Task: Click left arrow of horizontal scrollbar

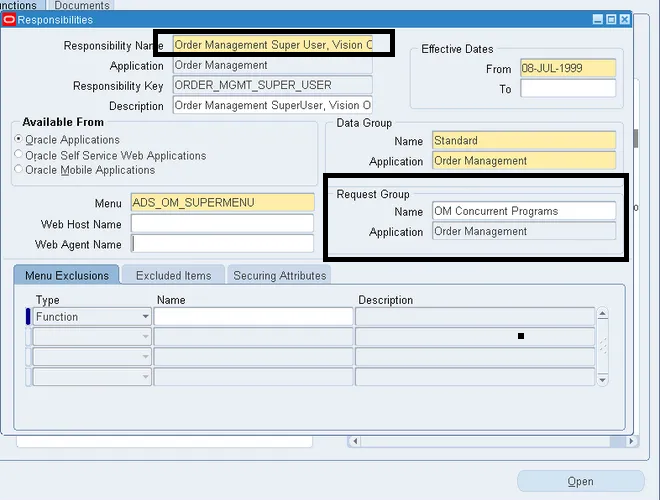Action: [355, 441]
